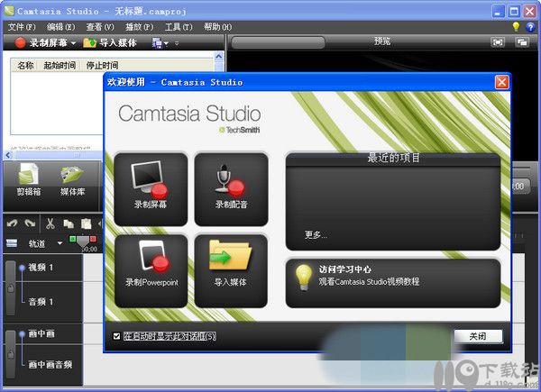Click the paste clipboard icon on timeline toolbar
The width and height of the screenshot is (541, 392).
(86, 224)
